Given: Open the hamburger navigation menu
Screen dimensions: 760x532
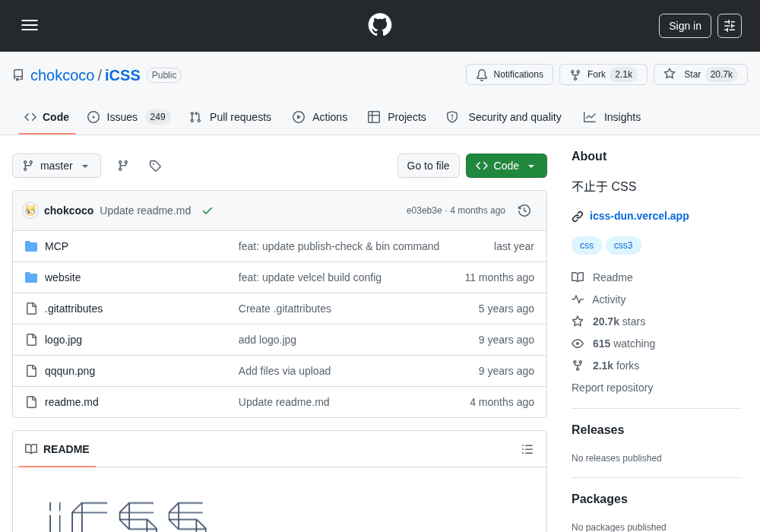Looking at the screenshot, I should click(30, 25).
